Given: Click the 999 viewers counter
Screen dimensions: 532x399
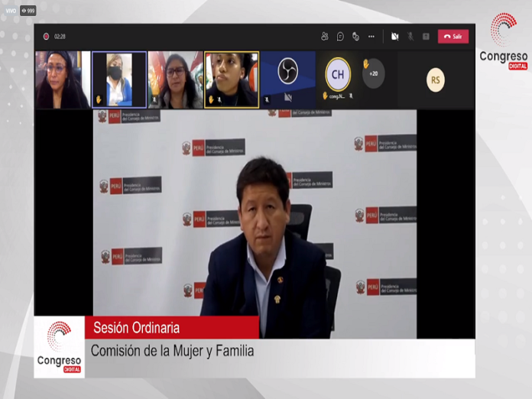Looking at the screenshot, I should pos(28,11).
